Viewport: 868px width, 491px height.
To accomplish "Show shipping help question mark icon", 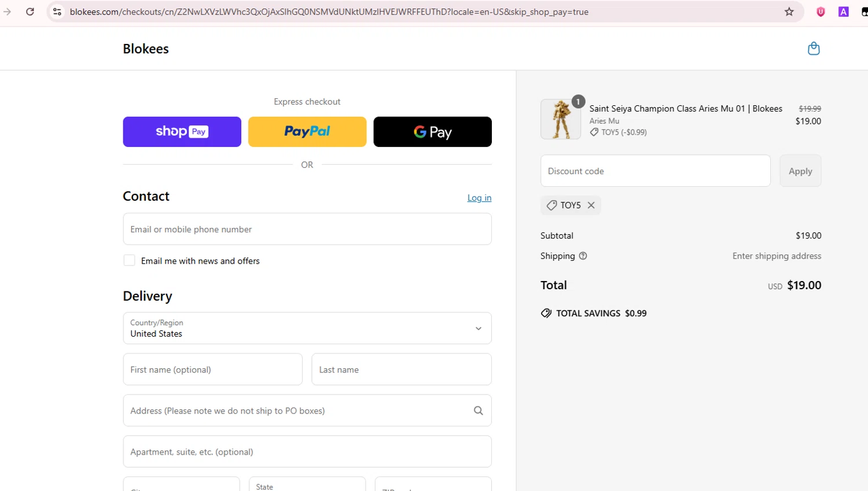I will (583, 256).
